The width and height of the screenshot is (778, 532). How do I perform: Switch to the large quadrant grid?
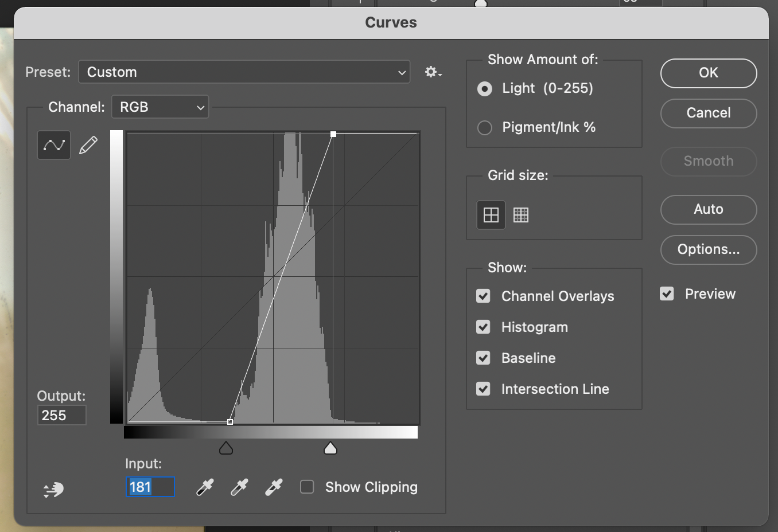[491, 214]
